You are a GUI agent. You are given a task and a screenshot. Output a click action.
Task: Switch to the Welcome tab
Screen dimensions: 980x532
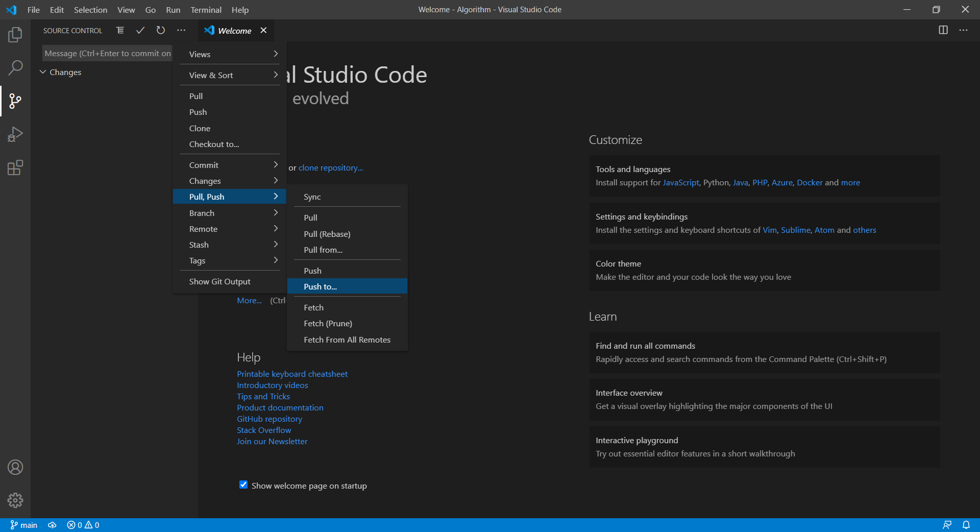pyautogui.click(x=235, y=31)
